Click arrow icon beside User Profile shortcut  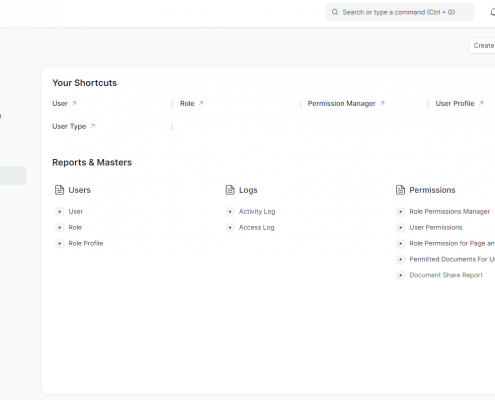click(481, 103)
